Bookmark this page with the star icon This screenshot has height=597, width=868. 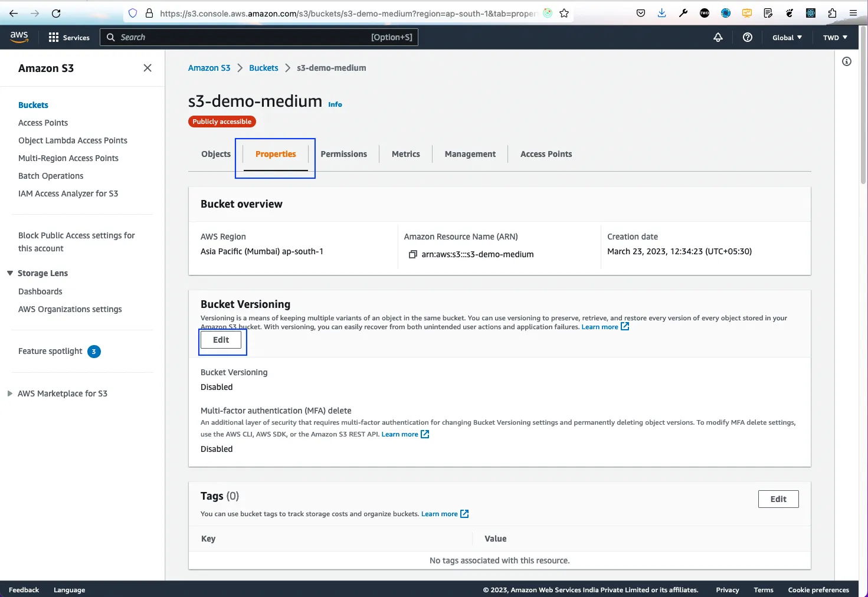(564, 13)
